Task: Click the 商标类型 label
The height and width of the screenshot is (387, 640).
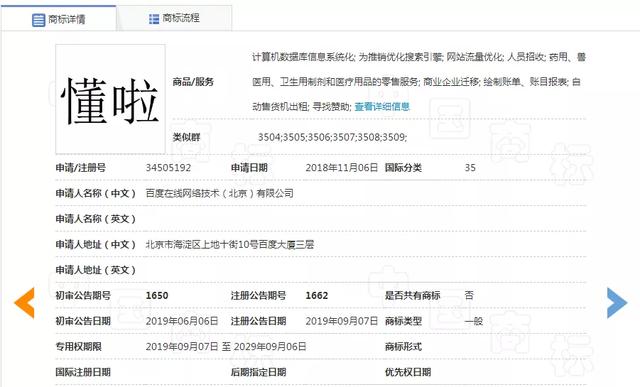Action: pyautogui.click(x=403, y=321)
